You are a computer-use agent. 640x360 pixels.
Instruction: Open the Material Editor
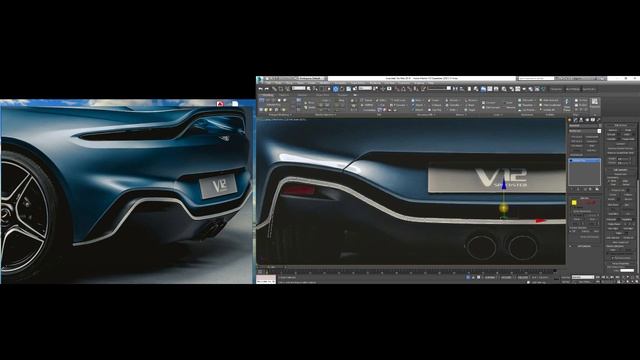pyautogui.click(x=504, y=89)
